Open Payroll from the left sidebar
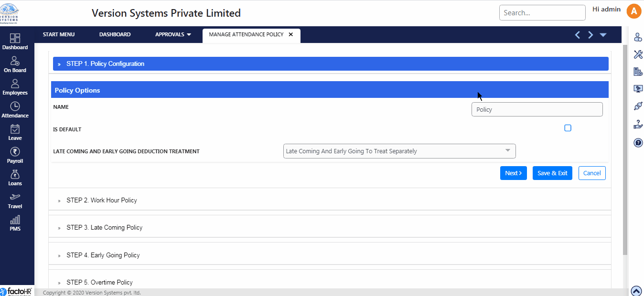The image size is (644, 296). pos(15,155)
